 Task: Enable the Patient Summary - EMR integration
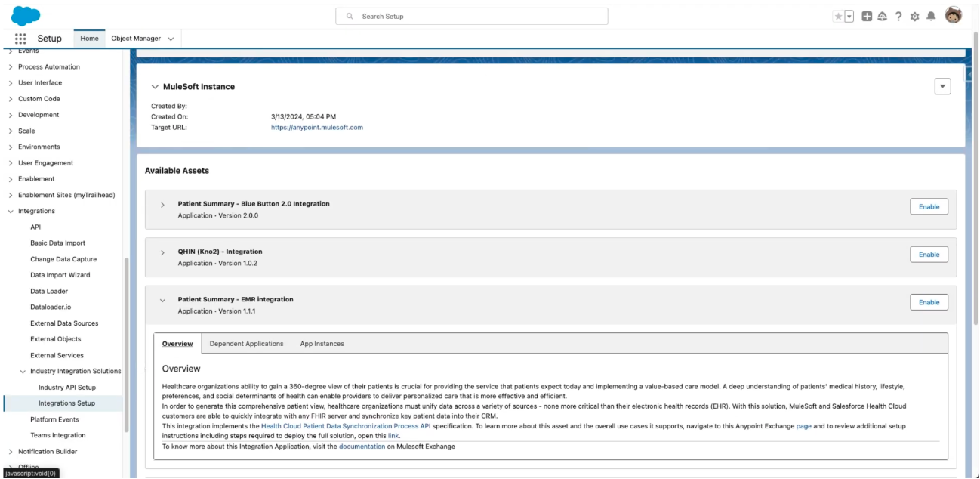pos(929,301)
